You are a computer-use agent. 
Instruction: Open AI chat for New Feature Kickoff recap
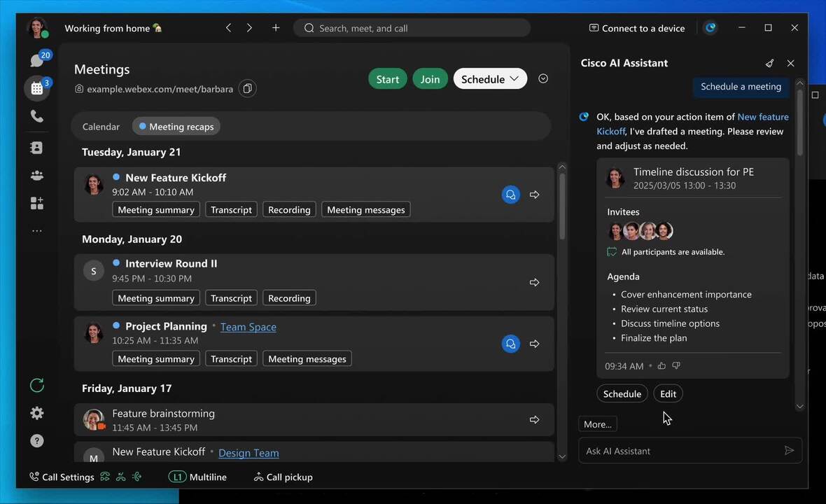point(510,195)
